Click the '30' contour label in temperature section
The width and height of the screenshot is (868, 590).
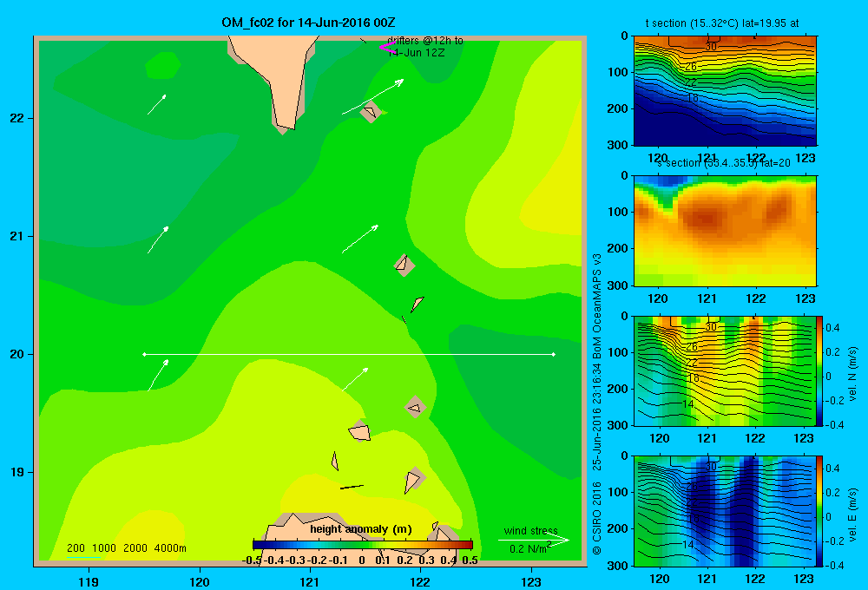pos(711,47)
